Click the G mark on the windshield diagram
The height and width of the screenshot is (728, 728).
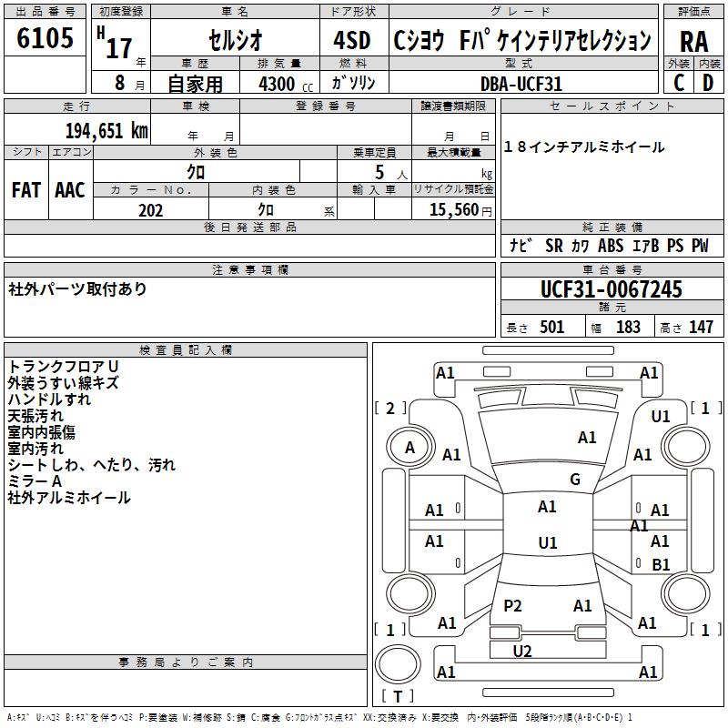coord(575,480)
